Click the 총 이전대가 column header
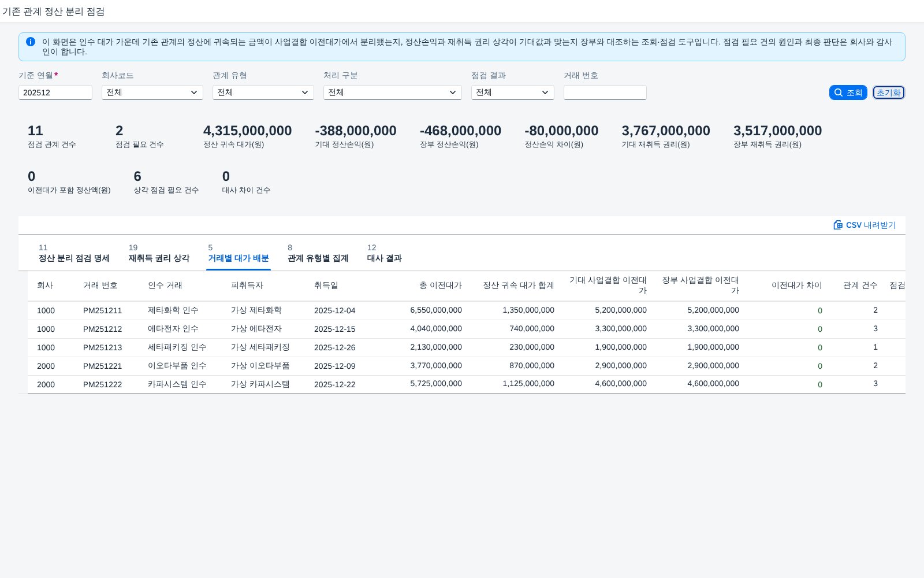 pyautogui.click(x=441, y=286)
